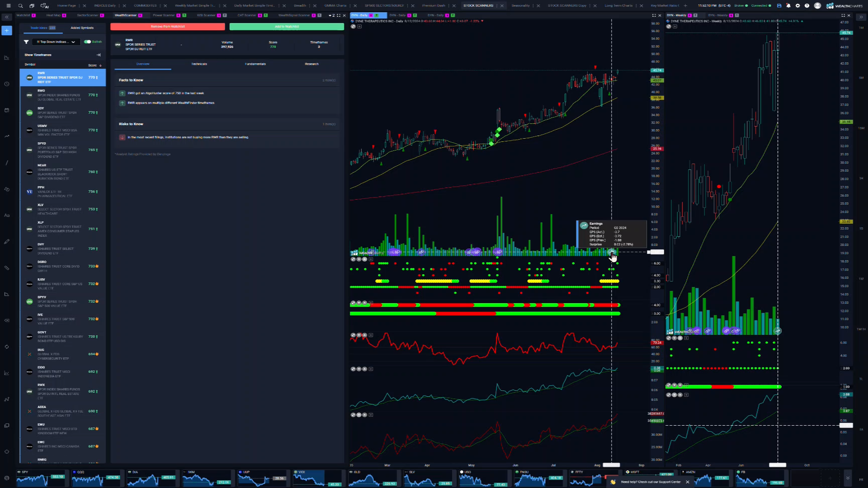Open help question mark icon
This screenshot has width=868, height=488.
(x=807, y=6)
